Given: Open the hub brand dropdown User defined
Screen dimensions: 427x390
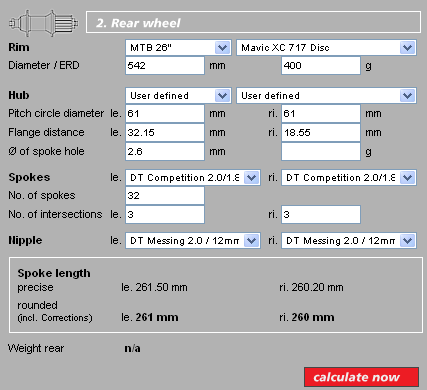Looking at the screenshot, I should point(178,96).
